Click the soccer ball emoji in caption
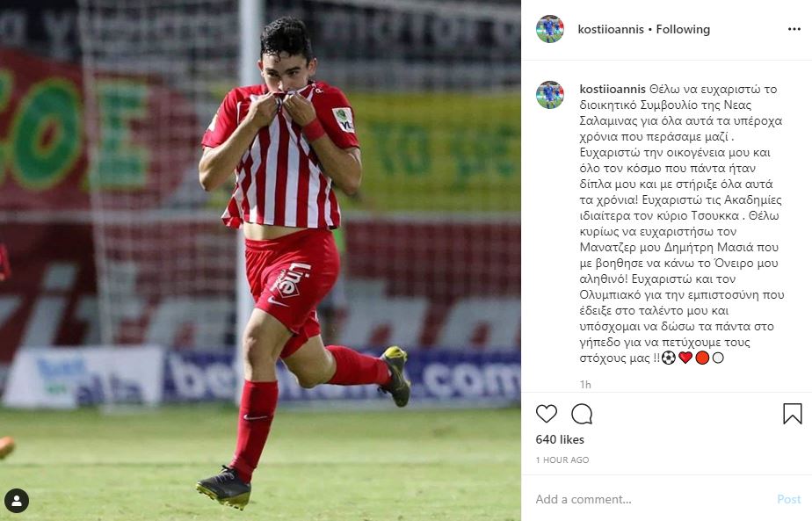The image size is (812, 521). [x=669, y=358]
